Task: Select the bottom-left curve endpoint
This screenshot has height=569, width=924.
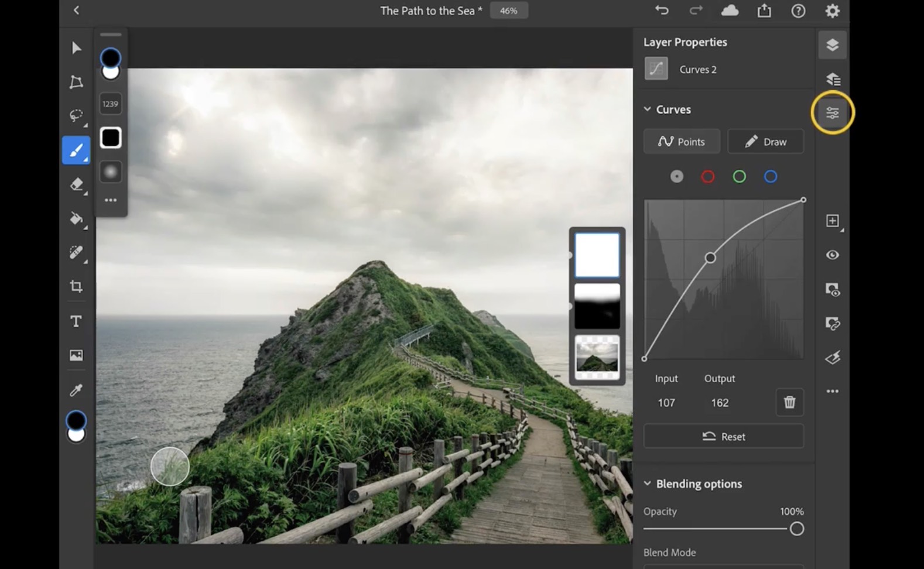Action: pyautogui.click(x=644, y=358)
